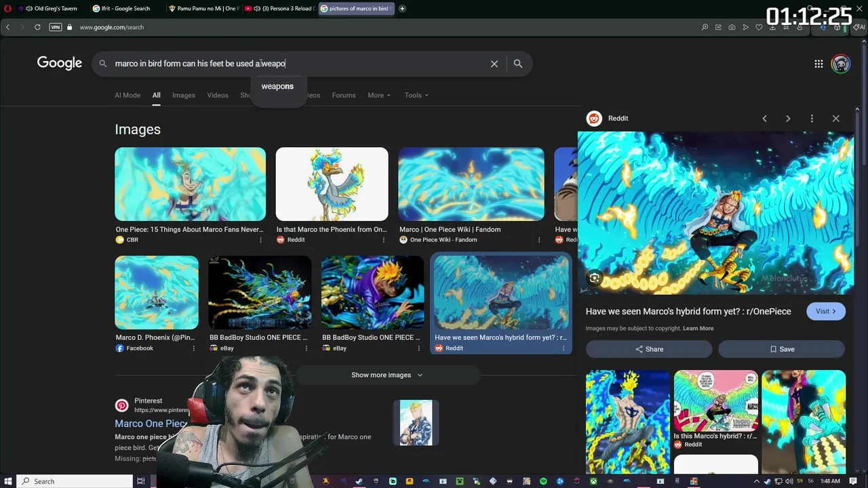868x488 pixels.
Task: Click Google Lens icon on preview image
Action: pyautogui.click(x=594, y=278)
